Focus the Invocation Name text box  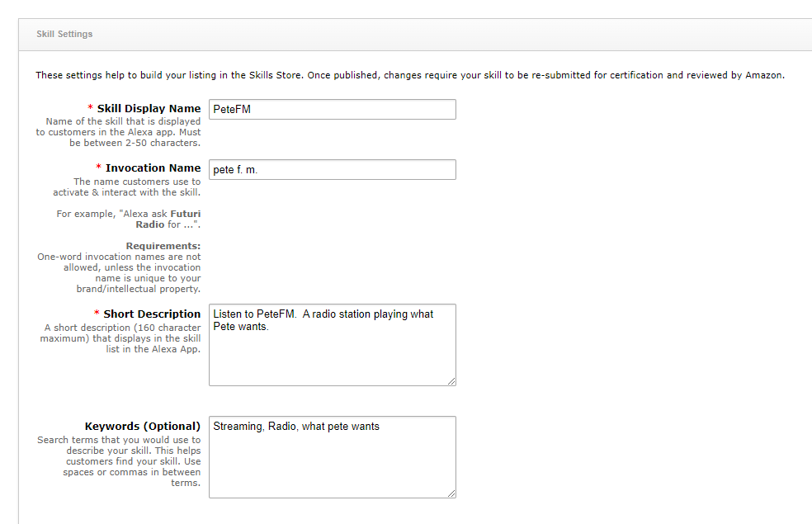coord(332,169)
